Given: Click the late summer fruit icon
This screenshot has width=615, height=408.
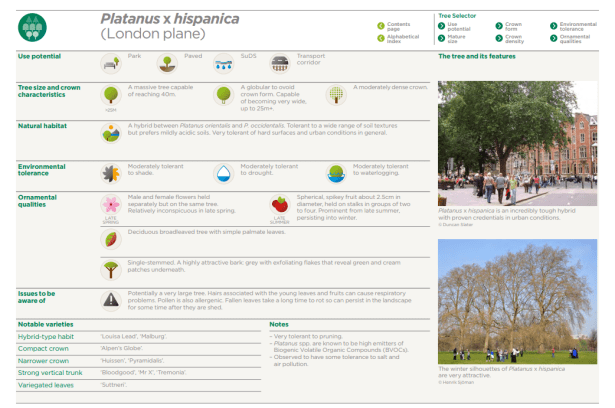Looking at the screenshot, I should coord(281,205).
